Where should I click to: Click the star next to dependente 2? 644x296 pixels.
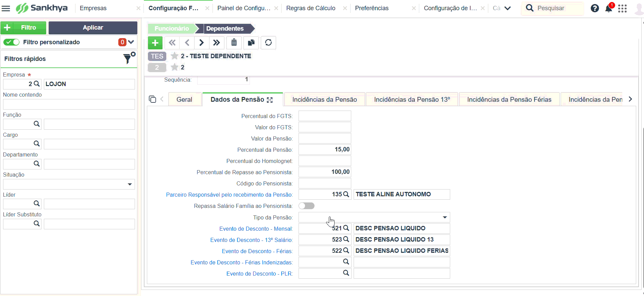pyautogui.click(x=174, y=67)
